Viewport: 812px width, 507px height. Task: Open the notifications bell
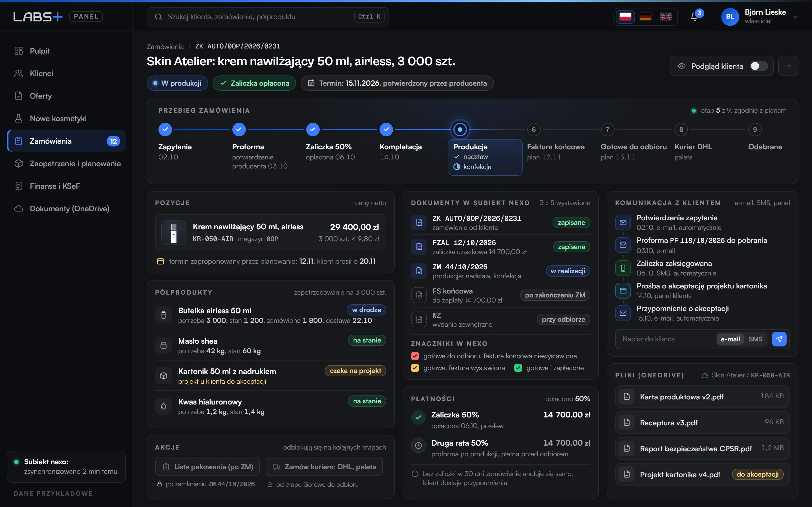(x=694, y=16)
